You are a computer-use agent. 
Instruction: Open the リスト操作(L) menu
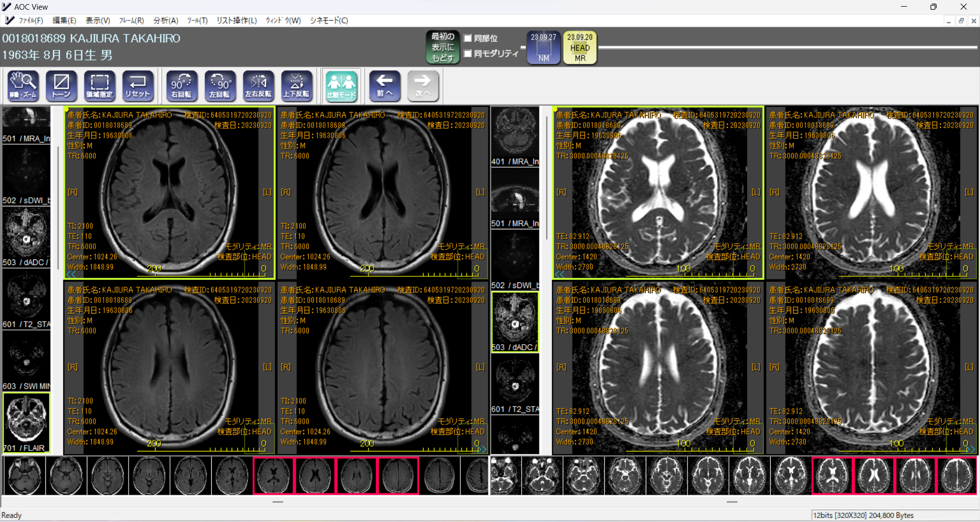[x=237, y=20]
